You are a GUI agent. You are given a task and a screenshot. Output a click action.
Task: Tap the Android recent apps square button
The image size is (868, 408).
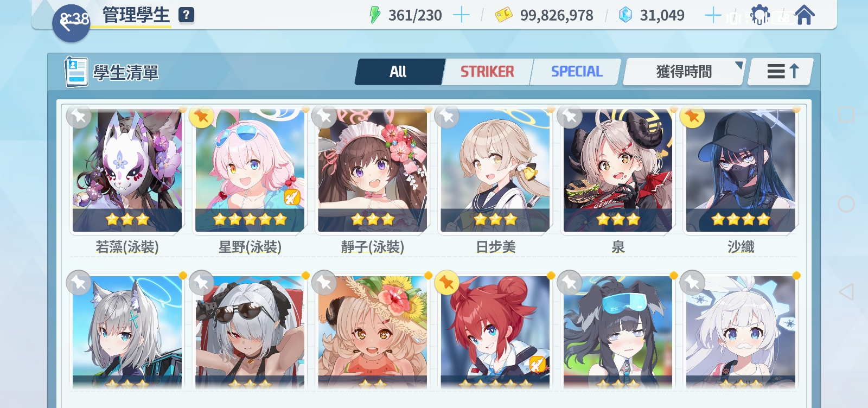(x=846, y=114)
